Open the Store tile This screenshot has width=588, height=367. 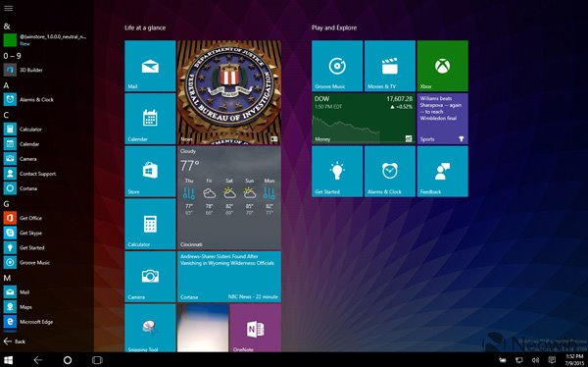150,172
